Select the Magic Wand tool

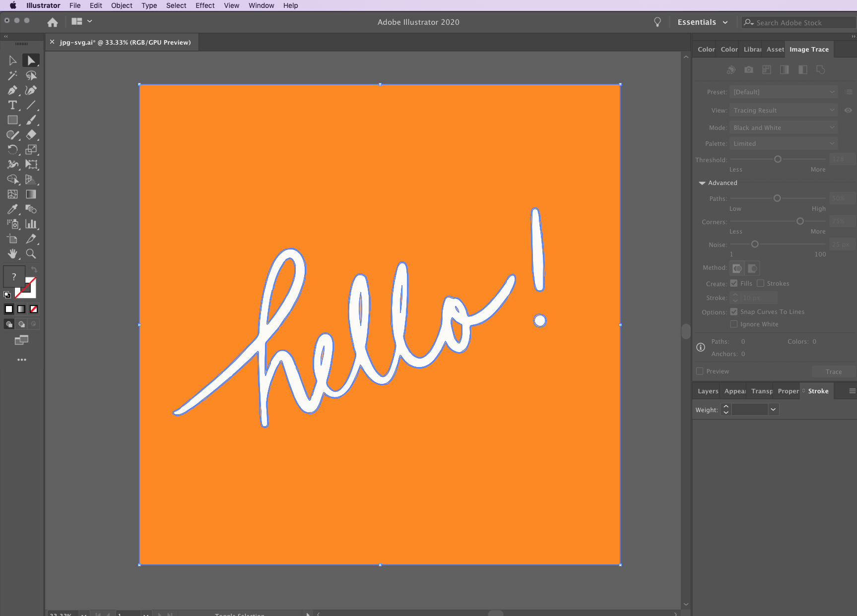[x=12, y=75]
